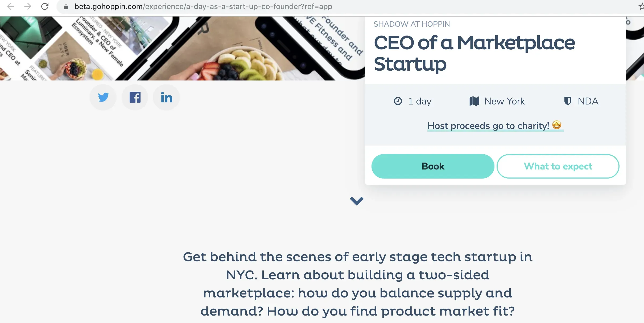Screen dimensions: 644x323
Task: Share the experience on Facebook
Action: (135, 97)
